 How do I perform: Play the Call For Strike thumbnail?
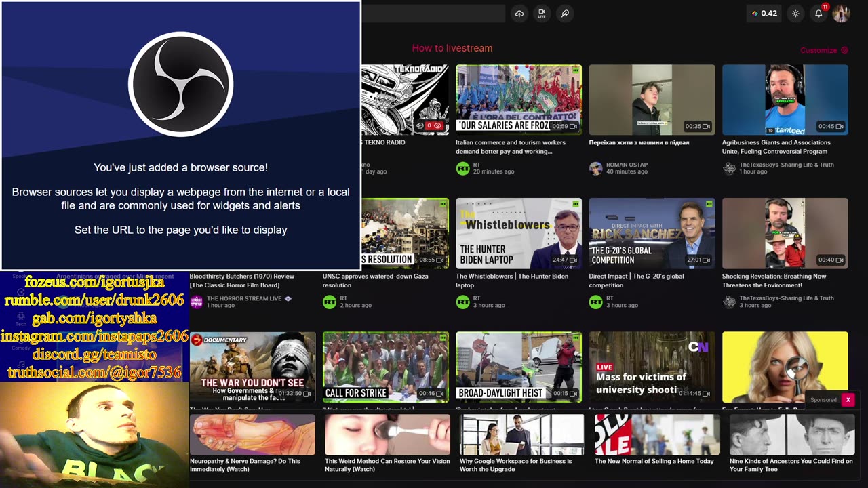tap(386, 367)
